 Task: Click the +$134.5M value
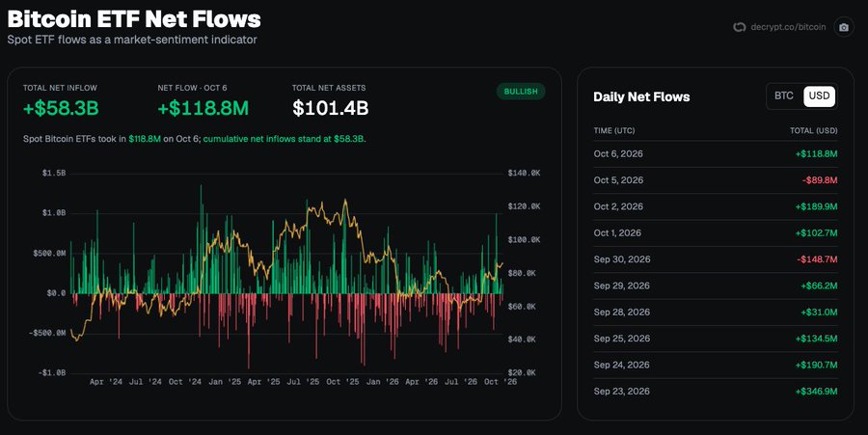point(817,339)
